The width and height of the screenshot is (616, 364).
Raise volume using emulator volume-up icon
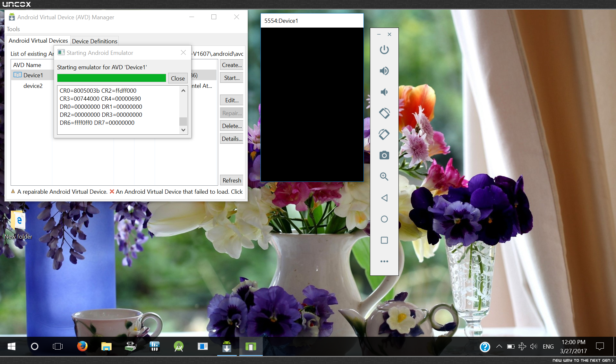(384, 71)
